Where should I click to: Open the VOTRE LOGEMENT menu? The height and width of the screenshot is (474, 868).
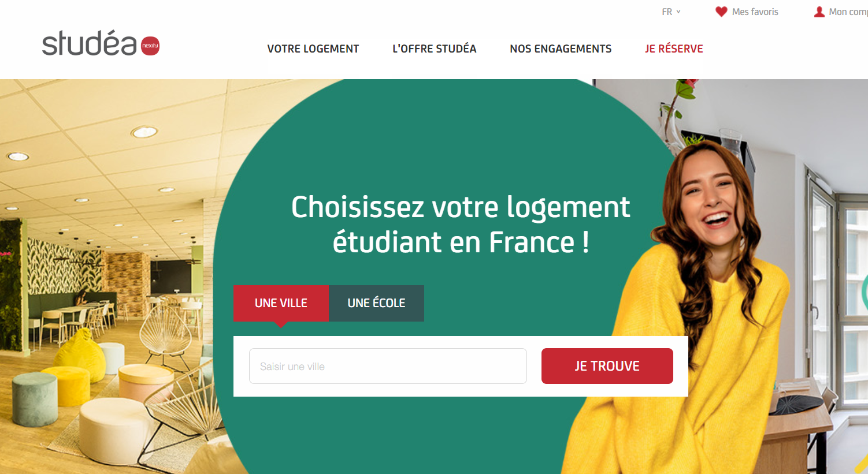(x=313, y=49)
